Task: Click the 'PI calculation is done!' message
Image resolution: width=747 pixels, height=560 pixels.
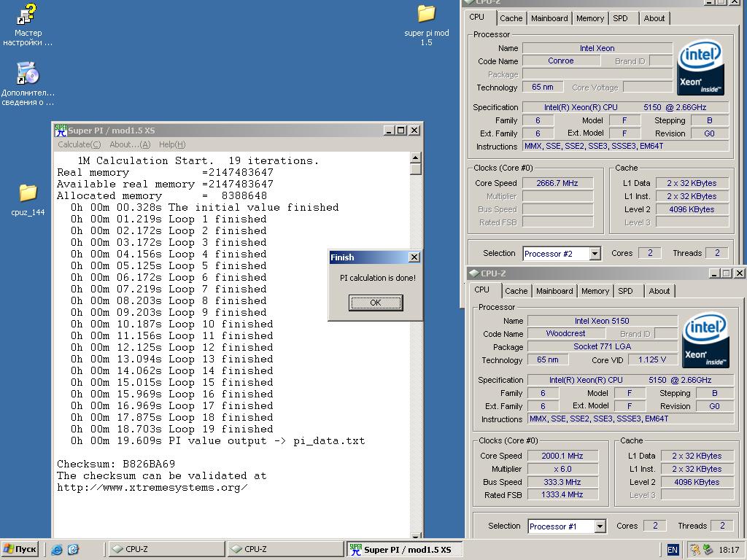Action: pos(377,278)
